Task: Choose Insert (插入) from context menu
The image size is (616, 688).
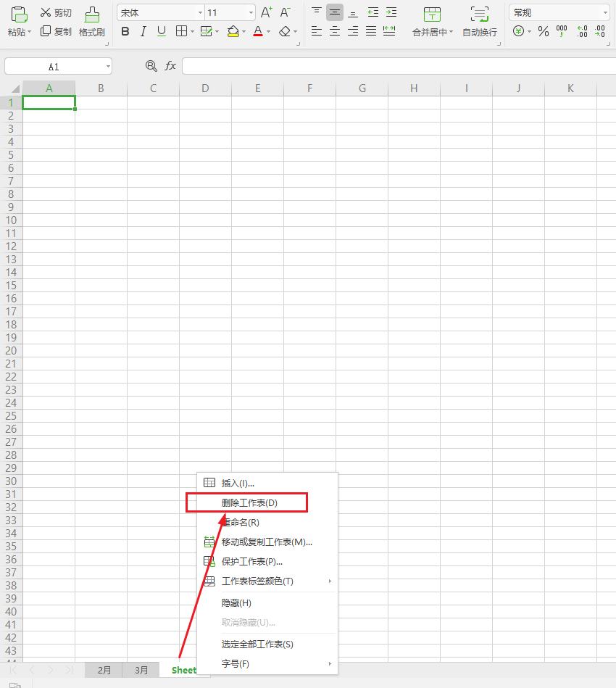Action: pos(267,483)
